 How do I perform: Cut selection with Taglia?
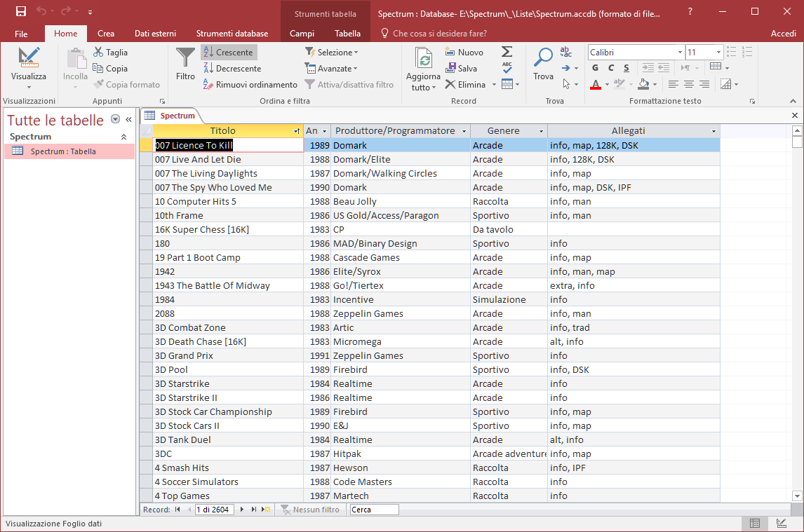pyautogui.click(x=110, y=53)
